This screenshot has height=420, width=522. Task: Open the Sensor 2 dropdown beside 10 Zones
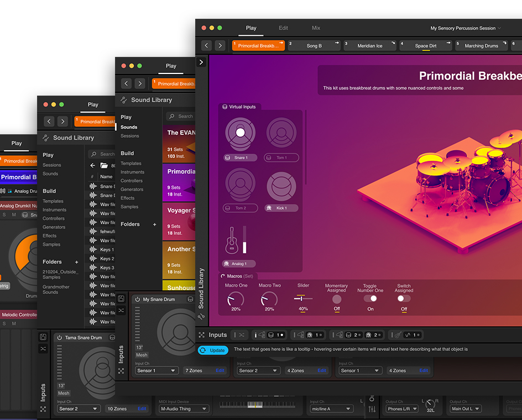click(78, 409)
